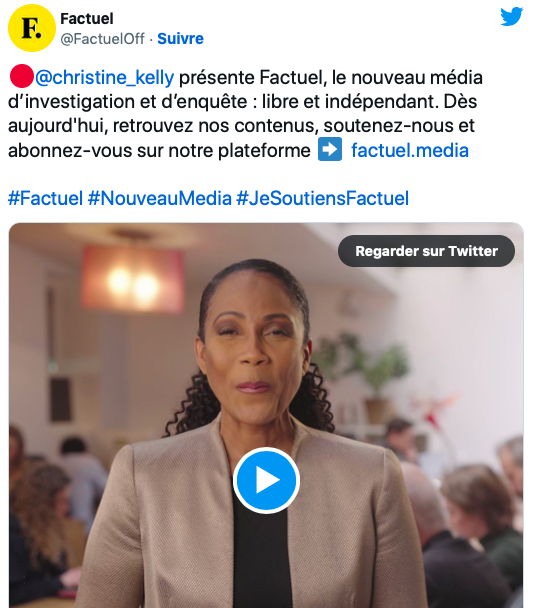This screenshot has height=608, width=534.
Task: Open the @christine_kelly mention
Action: pyautogui.click(x=105, y=77)
